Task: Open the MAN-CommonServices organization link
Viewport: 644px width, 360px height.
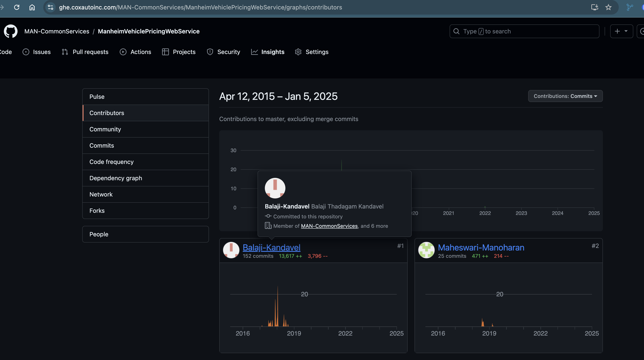Action: [57, 31]
